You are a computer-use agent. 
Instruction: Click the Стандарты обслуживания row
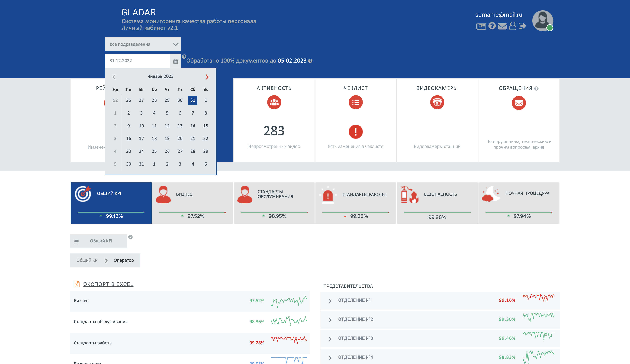pos(190,322)
